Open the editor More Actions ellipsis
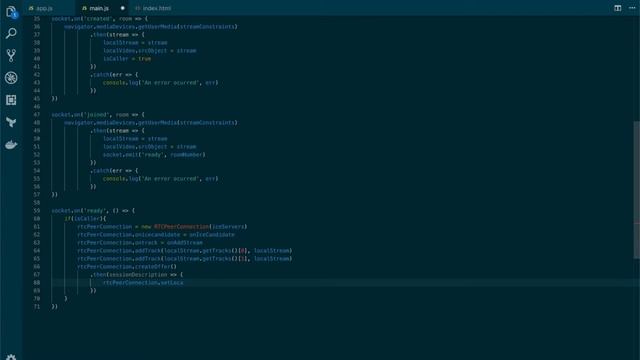Screen dimensions: 640x360 click(x=632, y=8)
